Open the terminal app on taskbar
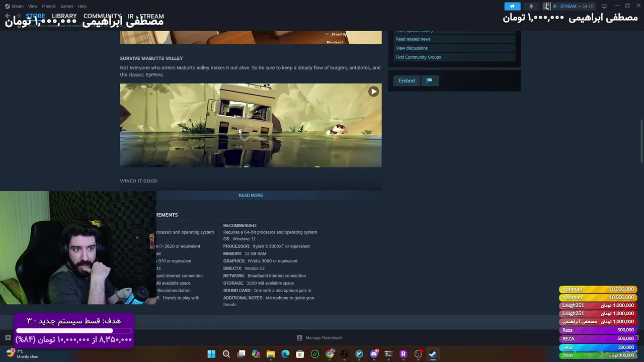Viewport: 644px width, 362px height. (x=388, y=354)
